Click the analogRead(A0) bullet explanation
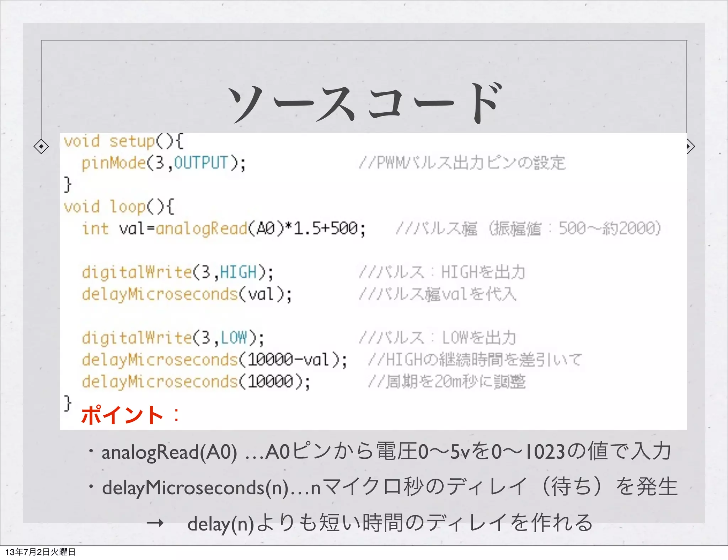 coord(380,452)
